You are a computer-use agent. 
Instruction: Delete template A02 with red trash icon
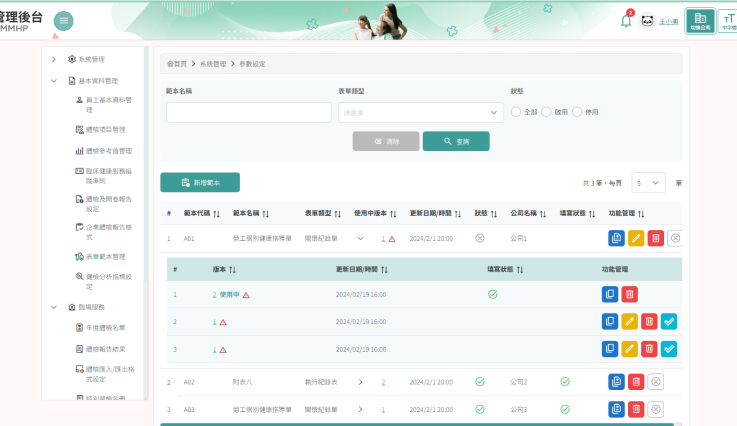[x=636, y=382]
